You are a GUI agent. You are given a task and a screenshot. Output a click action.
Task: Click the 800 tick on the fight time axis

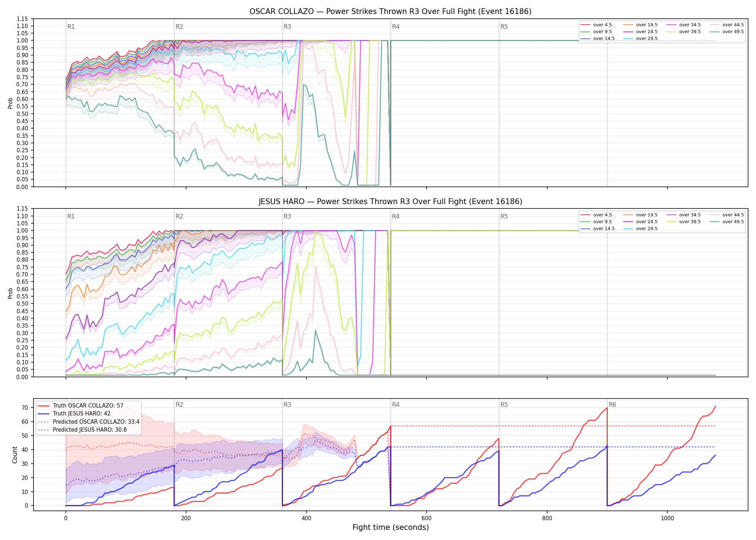[547, 518]
